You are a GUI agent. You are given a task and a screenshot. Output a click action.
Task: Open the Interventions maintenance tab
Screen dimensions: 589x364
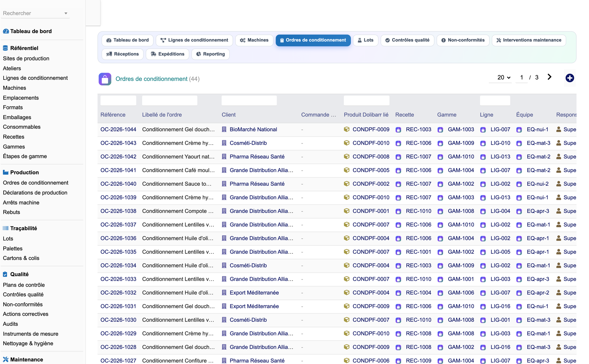529,40
